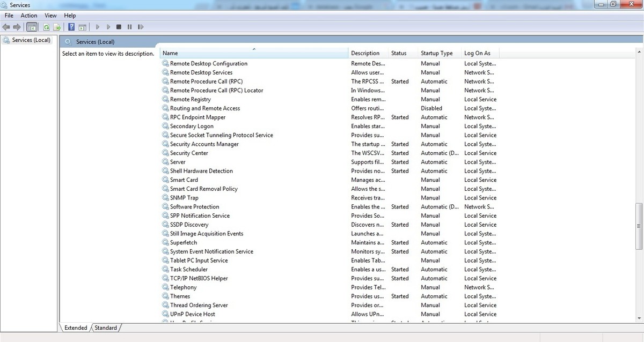This screenshot has width=644, height=342.
Task: Sort by the Log On As column header
Action: (x=477, y=53)
